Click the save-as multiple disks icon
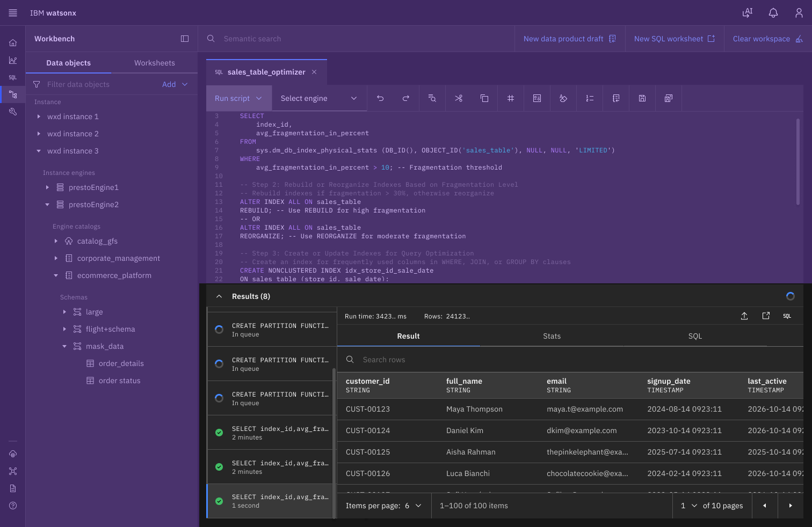Viewport: 812px width, 527px height. click(669, 98)
